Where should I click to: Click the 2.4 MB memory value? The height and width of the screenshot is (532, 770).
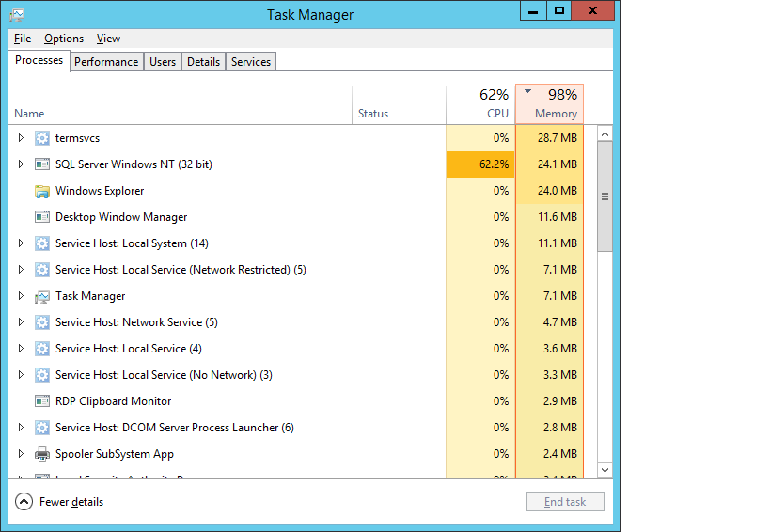(x=559, y=454)
